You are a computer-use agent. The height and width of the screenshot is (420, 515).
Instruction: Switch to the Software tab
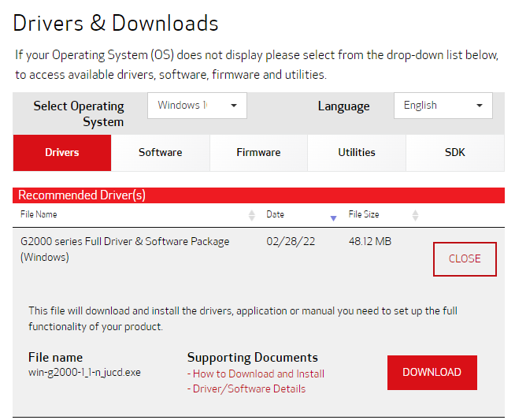click(161, 153)
